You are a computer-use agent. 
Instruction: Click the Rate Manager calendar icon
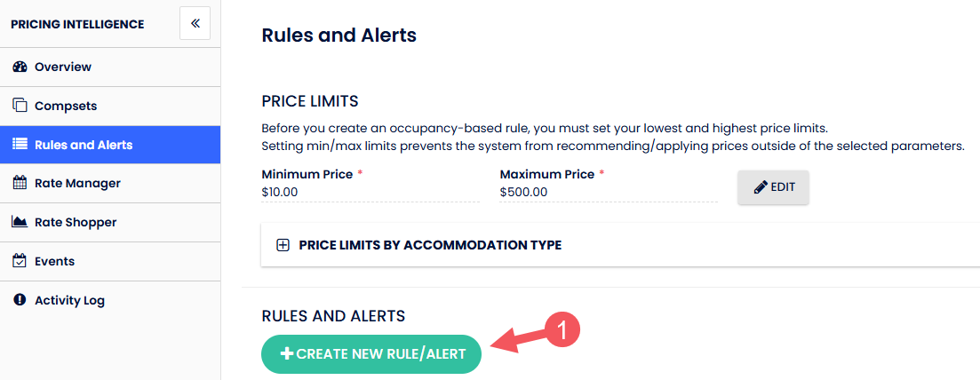pos(20,183)
